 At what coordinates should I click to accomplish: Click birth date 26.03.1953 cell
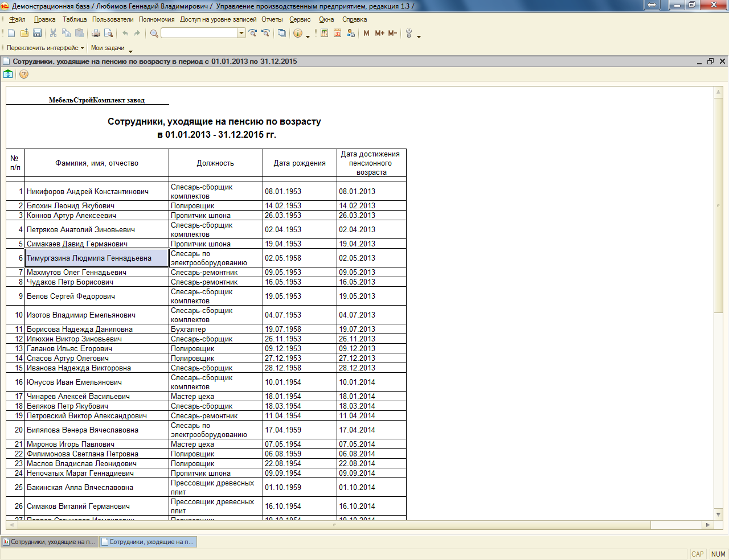300,215
